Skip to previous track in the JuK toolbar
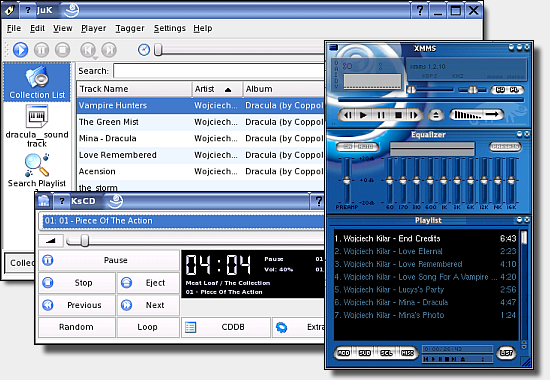550x380 pixels. 88,50
